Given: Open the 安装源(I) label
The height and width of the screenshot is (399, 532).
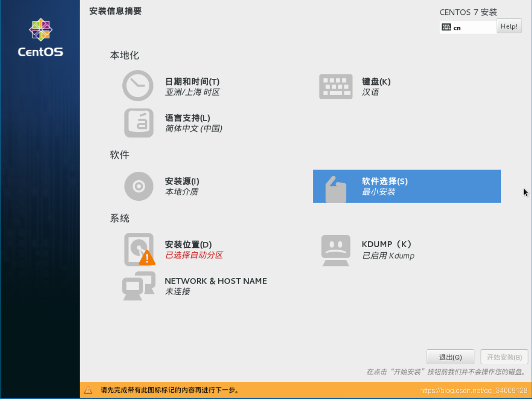Looking at the screenshot, I should click(182, 181).
